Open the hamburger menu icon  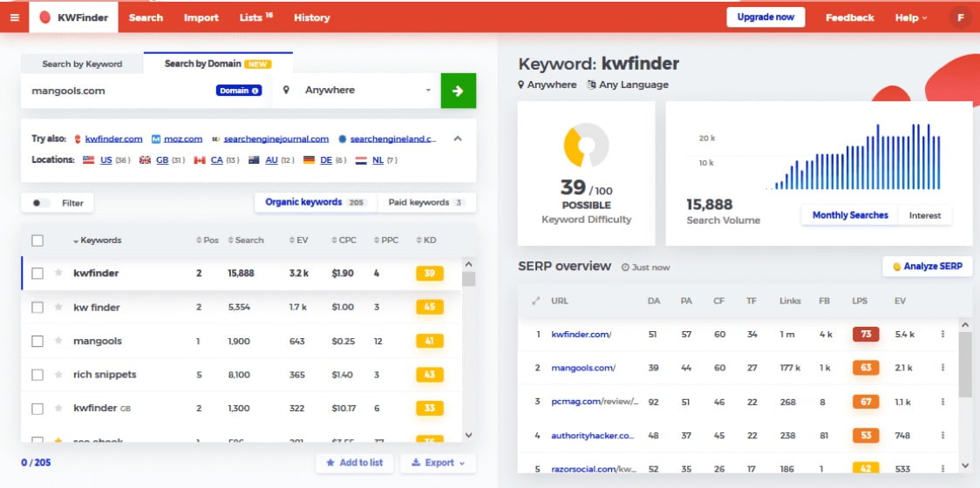pyautogui.click(x=14, y=17)
